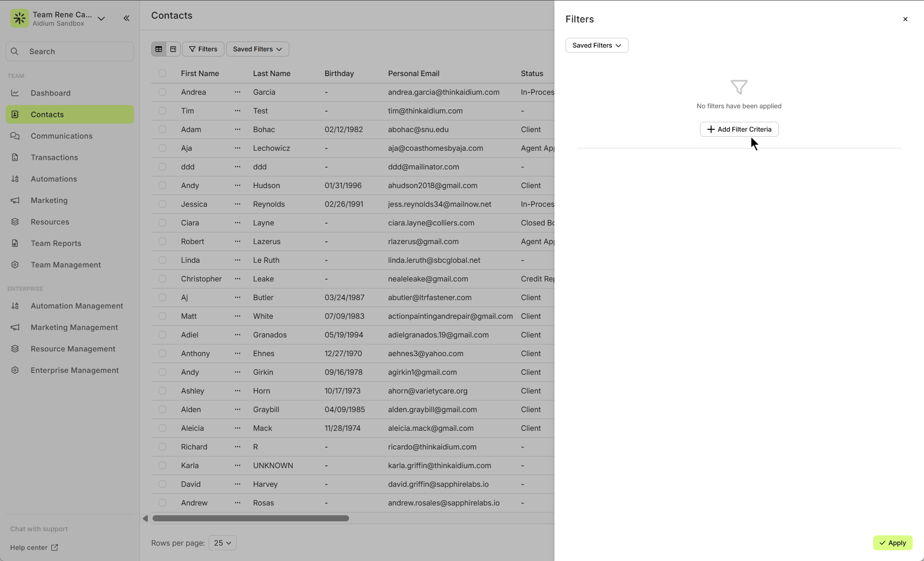Select the header checkbox to select all contacts
The height and width of the screenshot is (561, 924).
(162, 73)
